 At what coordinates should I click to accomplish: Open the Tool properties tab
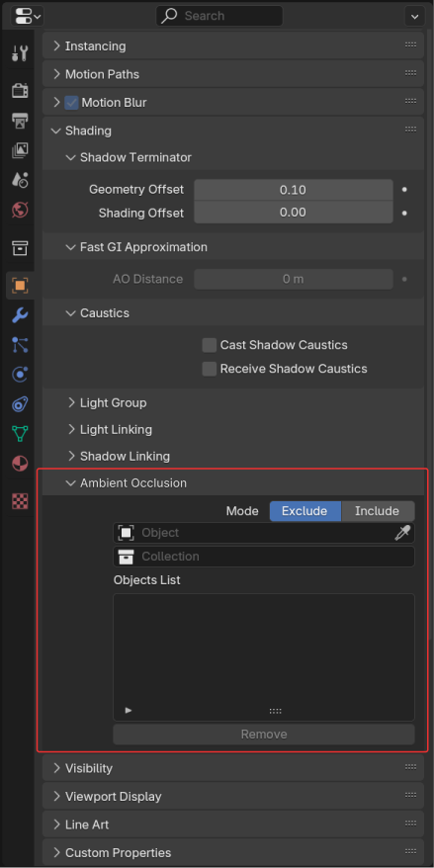pyautogui.click(x=20, y=53)
